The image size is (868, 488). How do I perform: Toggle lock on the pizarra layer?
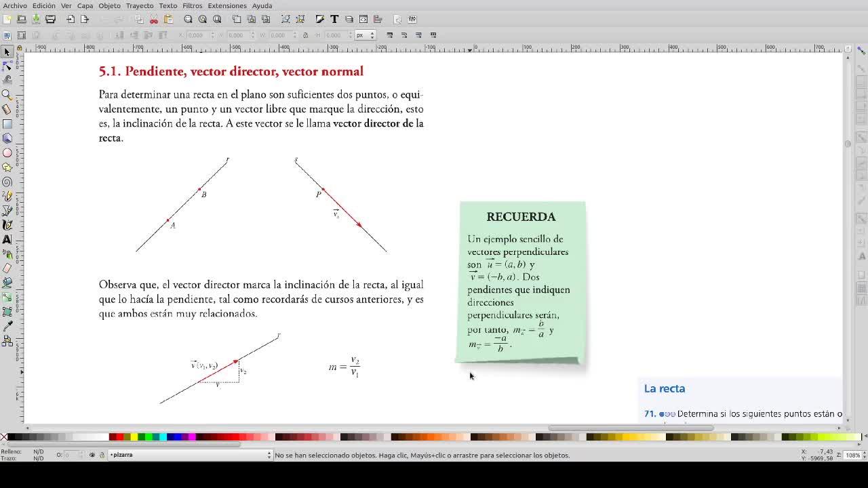pyautogui.click(x=102, y=455)
